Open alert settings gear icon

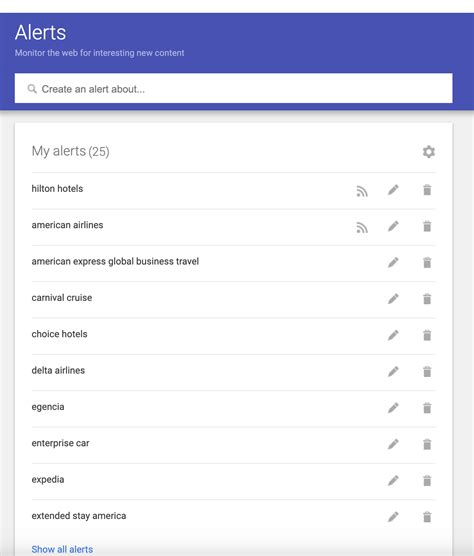click(429, 152)
